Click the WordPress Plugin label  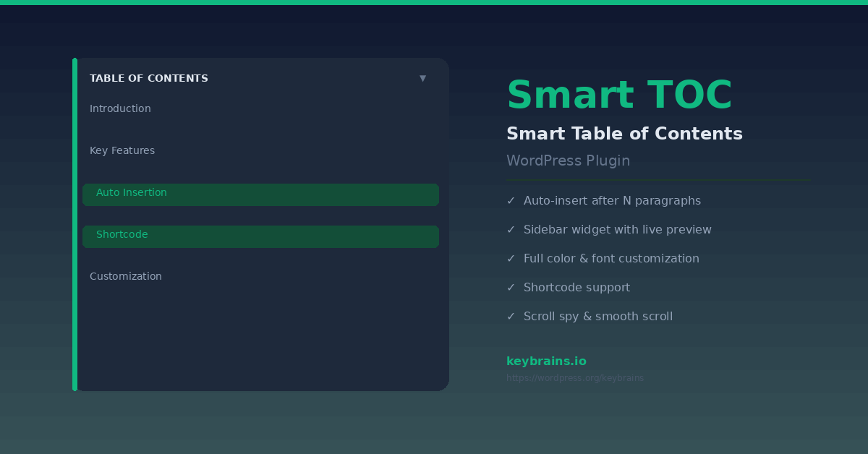click(x=568, y=161)
